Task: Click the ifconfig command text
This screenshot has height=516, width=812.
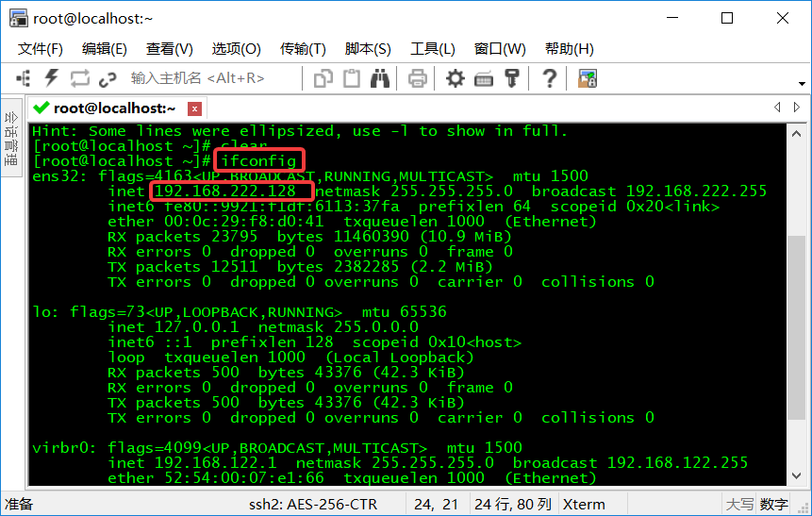Action: pyautogui.click(x=258, y=161)
